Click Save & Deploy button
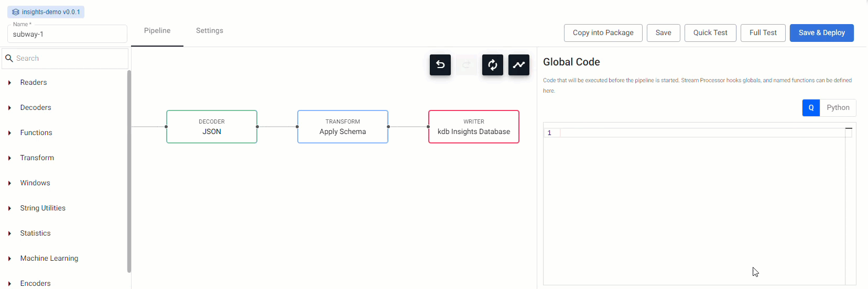The height and width of the screenshot is (289, 868). coord(821,33)
